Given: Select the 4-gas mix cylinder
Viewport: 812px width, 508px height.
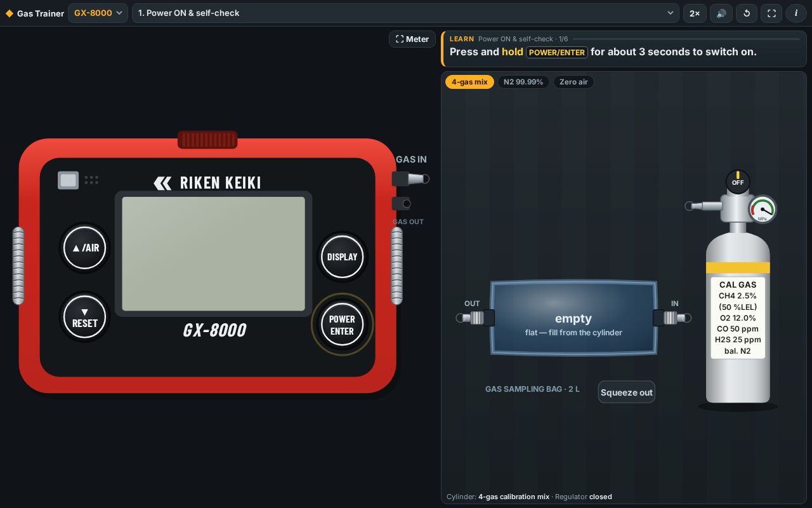Looking at the screenshot, I should (x=469, y=82).
